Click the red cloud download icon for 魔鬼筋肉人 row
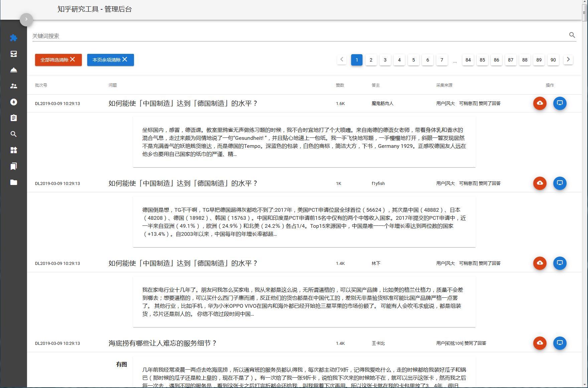The width and height of the screenshot is (588, 388). click(540, 103)
